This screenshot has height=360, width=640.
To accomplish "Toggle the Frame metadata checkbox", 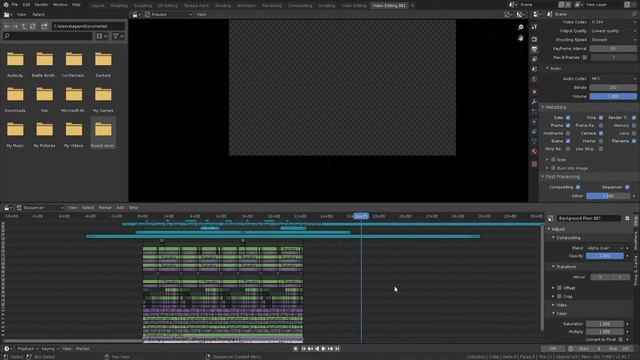I will coord(568,125).
